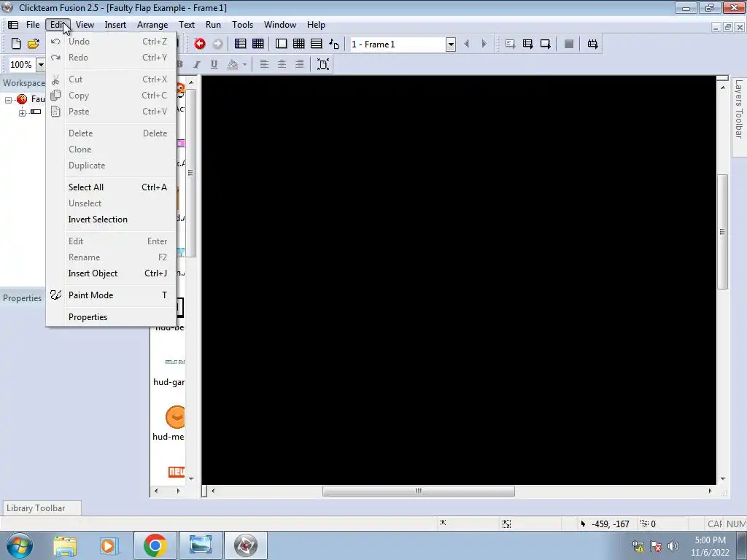Open the Text menu
747x560 pixels.
(187, 25)
